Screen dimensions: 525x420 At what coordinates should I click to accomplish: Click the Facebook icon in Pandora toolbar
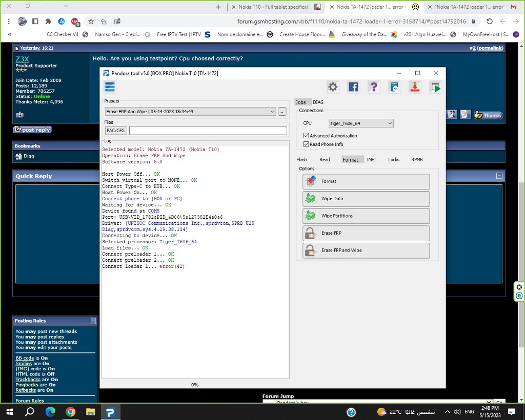(353, 87)
